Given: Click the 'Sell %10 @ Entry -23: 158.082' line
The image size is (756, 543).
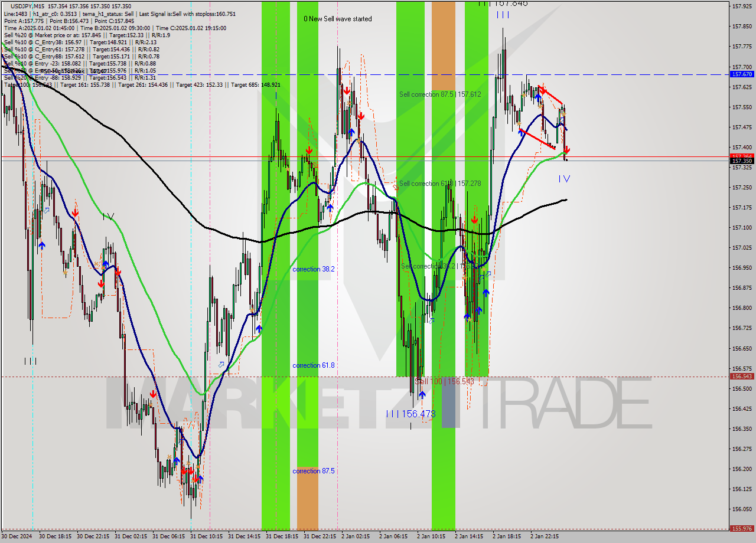Looking at the screenshot, I should pyautogui.click(x=80, y=63).
